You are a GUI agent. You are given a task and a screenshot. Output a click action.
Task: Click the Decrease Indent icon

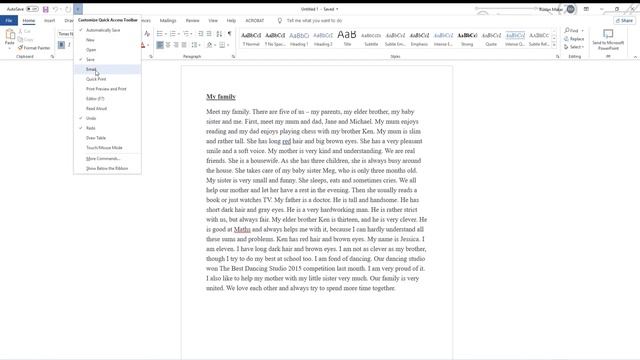pos(200,33)
